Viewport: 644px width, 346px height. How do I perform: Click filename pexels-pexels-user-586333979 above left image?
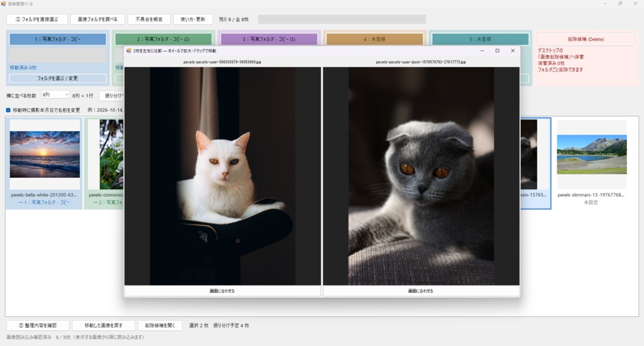(x=222, y=62)
